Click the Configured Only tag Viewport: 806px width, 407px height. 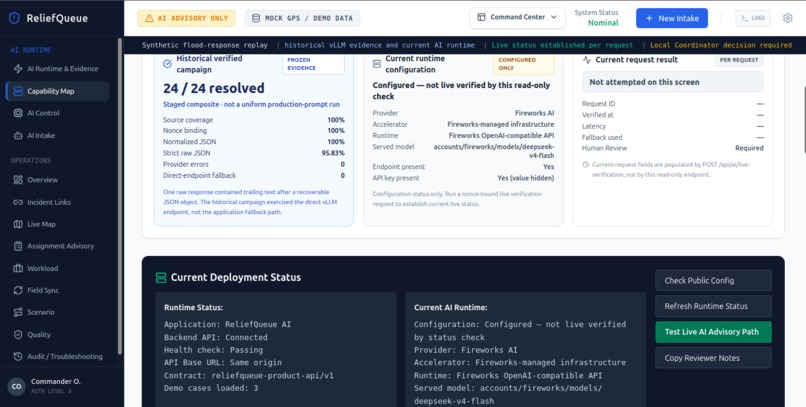(523, 64)
